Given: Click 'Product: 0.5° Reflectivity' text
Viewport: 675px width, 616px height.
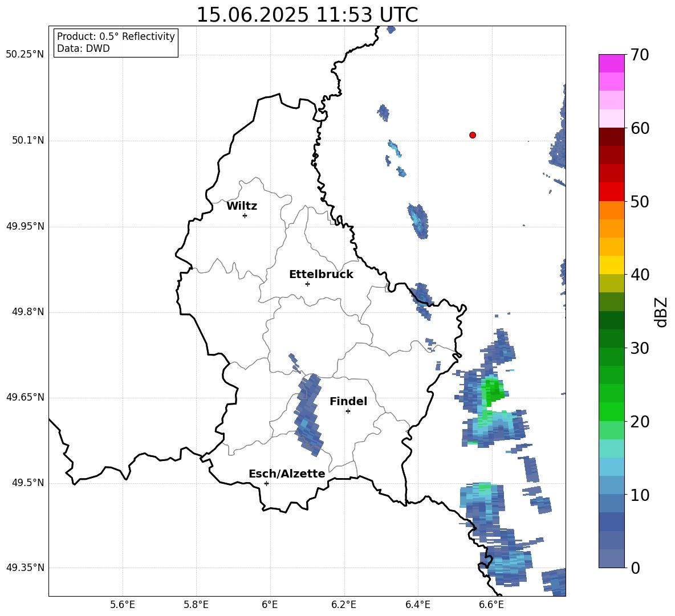Looking at the screenshot, I should pyautogui.click(x=116, y=36).
